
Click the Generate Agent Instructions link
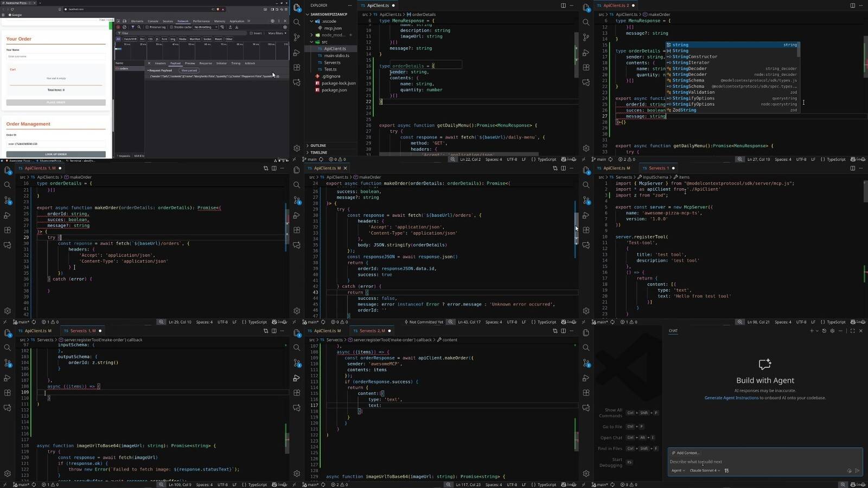point(731,398)
